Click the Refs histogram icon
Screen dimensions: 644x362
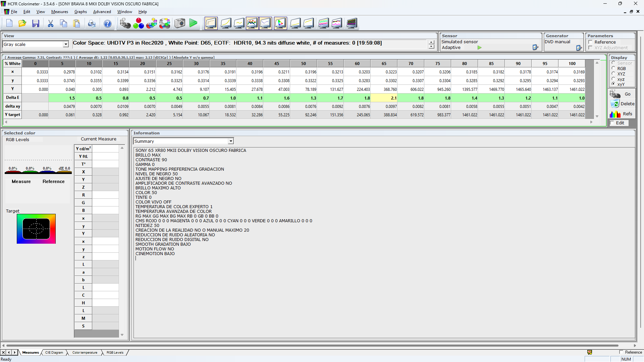tap(615, 114)
